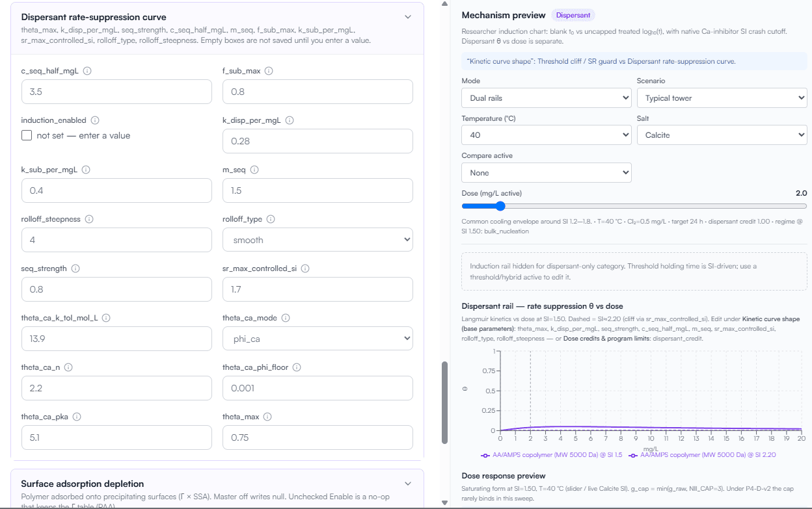Click the left panel vertical scrollbar thumb

pyautogui.click(x=445, y=402)
